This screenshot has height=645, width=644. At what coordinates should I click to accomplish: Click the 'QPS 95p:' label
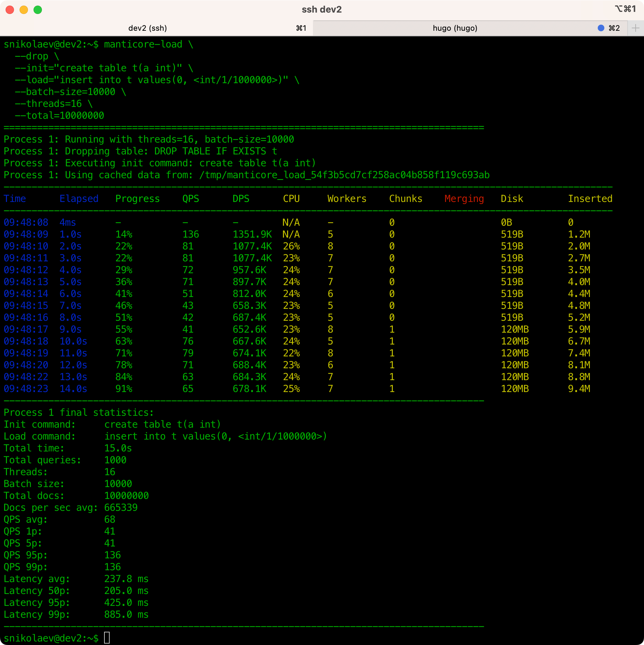click(x=26, y=555)
